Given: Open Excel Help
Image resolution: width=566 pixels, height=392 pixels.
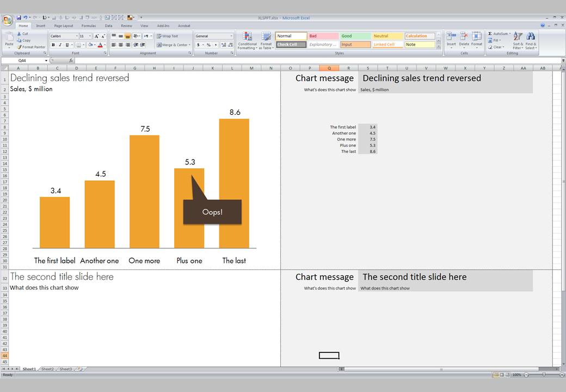Looking at the screenshot, I should pos(543,25).
